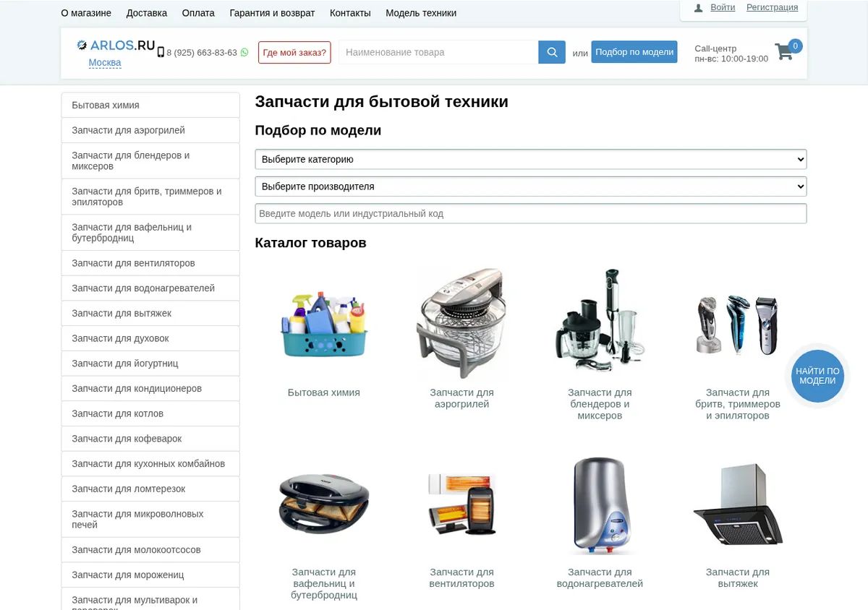Open the shopping cart icon
The image size is (868, 610).
[784, 51]
